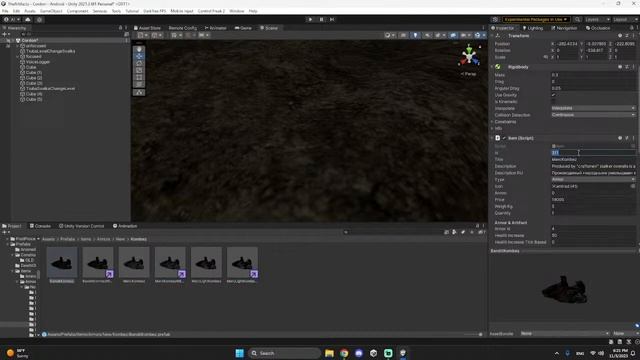
Task: Start Play mode with the Play button
Action: 310,19
